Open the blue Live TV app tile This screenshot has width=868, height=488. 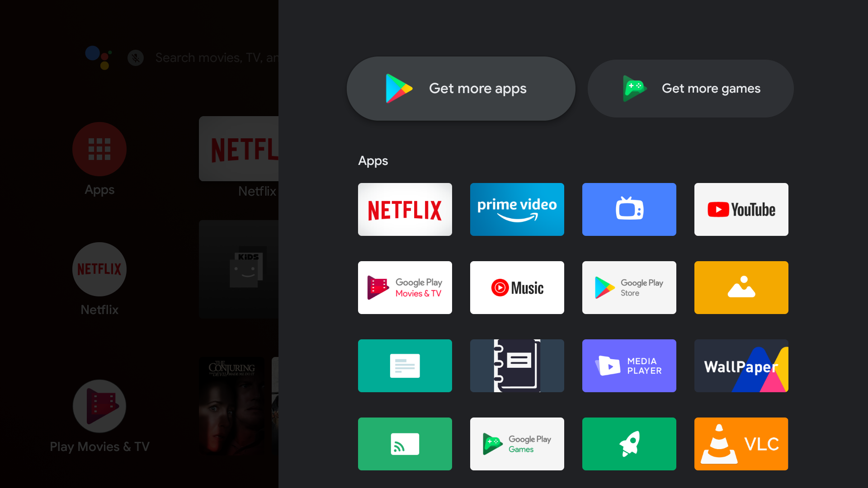tap(629, 209)
